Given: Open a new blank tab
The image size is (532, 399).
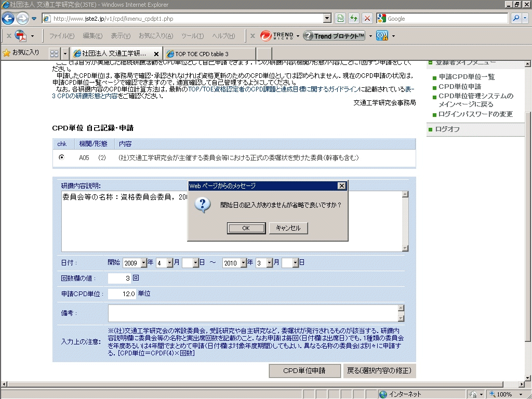Looking at the screenshot, I should click(x=264, y=54).
